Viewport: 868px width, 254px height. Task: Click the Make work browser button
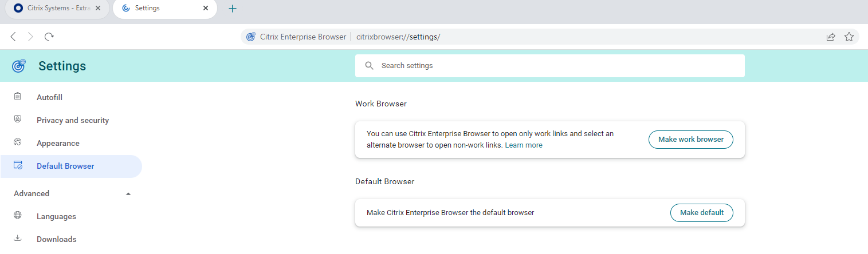tap(690, 139)
